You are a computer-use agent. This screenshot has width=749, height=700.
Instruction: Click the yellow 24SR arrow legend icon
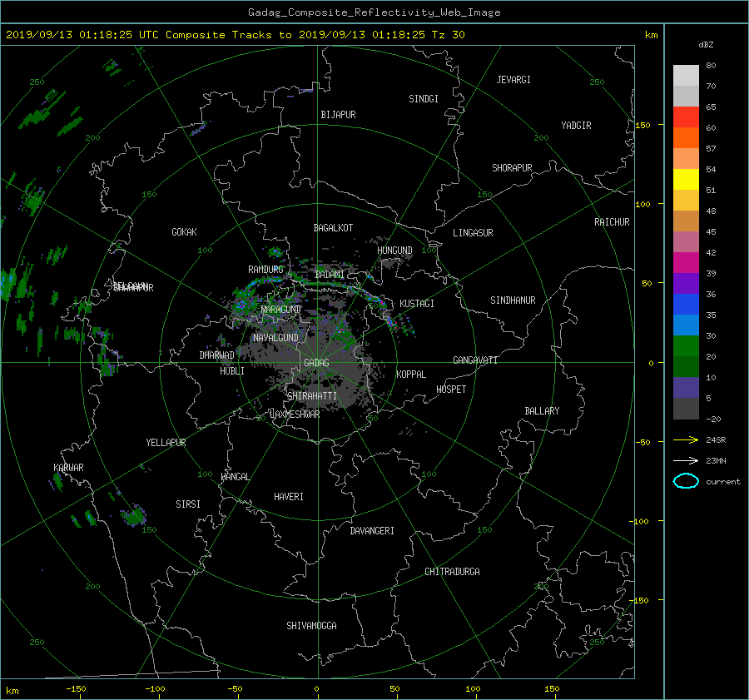tap(686, 439)
